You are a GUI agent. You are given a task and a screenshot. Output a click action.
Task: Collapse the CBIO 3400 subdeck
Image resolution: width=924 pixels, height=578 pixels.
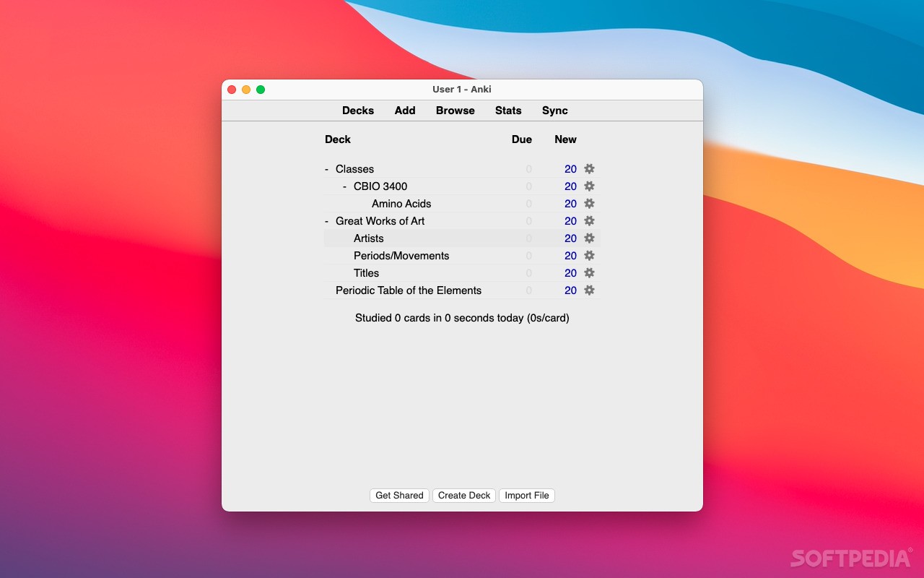344,186
